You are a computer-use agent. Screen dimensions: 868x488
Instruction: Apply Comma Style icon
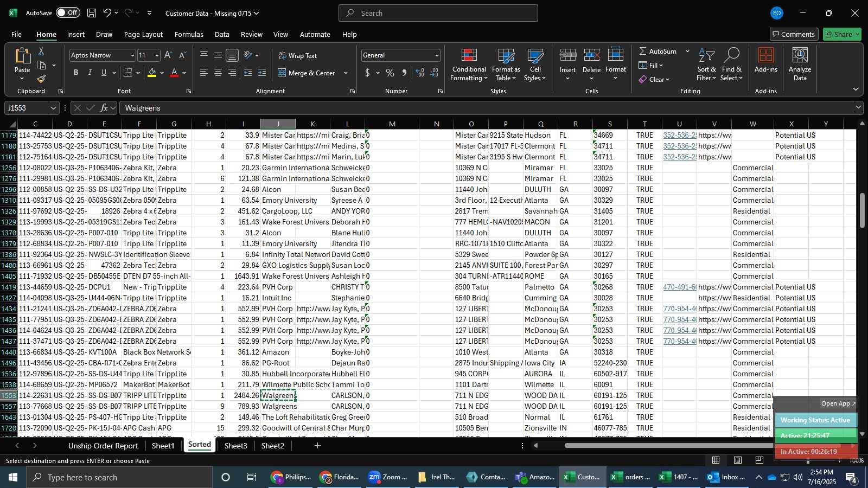click(x=404, y=73)
